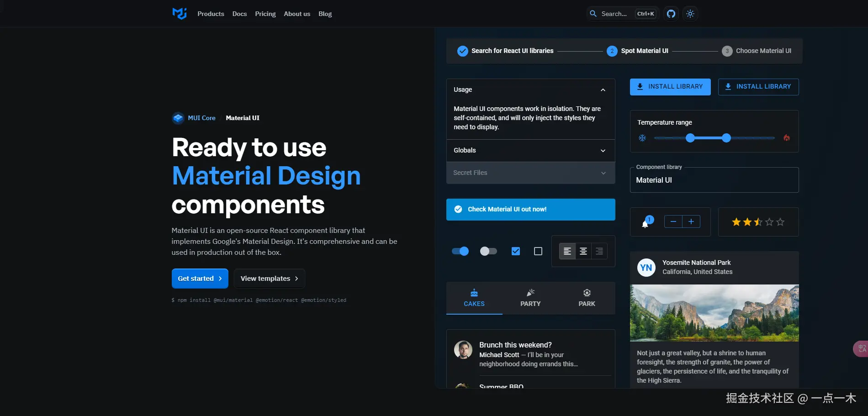Click the YN avatar circle

coord(646,268)
